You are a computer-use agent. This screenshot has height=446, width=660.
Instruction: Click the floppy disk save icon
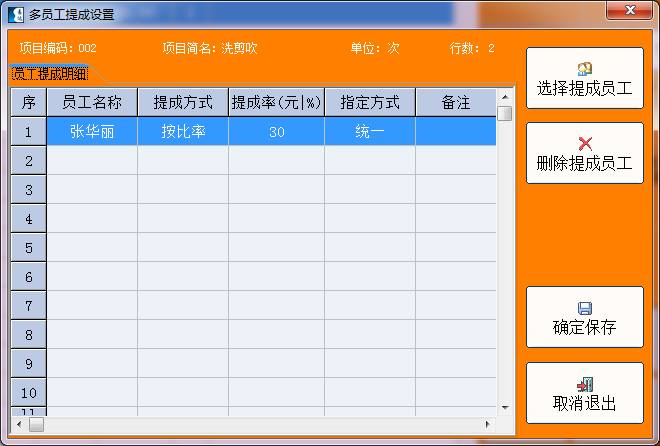(585, 308)
